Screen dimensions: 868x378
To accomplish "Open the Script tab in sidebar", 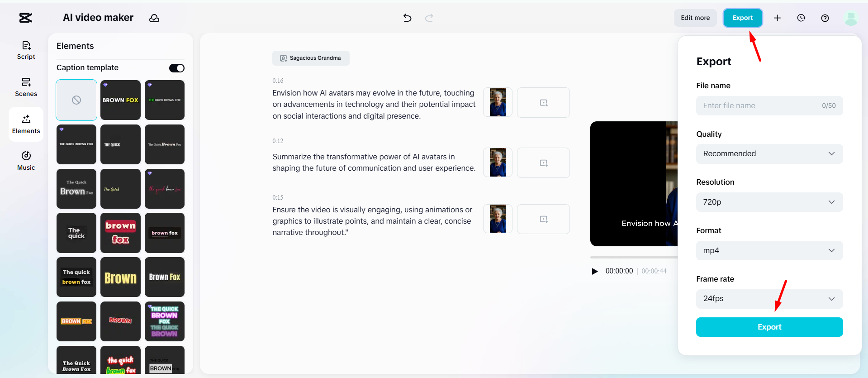I will [x=26, y=50].
